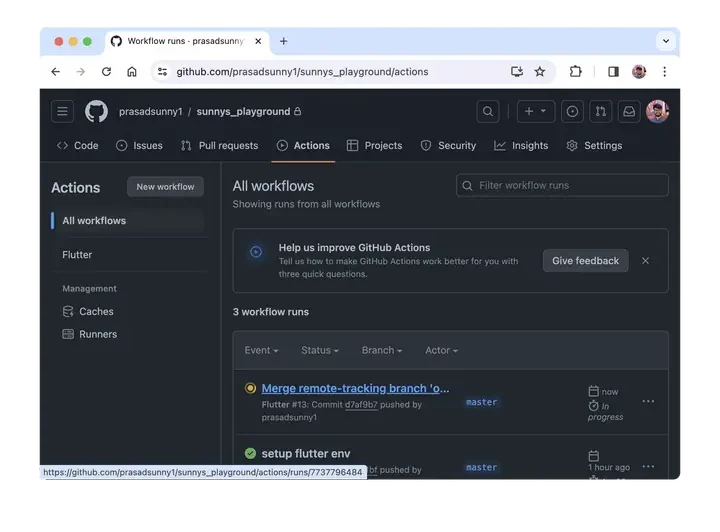This screenshot has height=532, width=720.
Task: Open commit d7af9b7 link
Action: pyautogui.click(x=361, y=405)
